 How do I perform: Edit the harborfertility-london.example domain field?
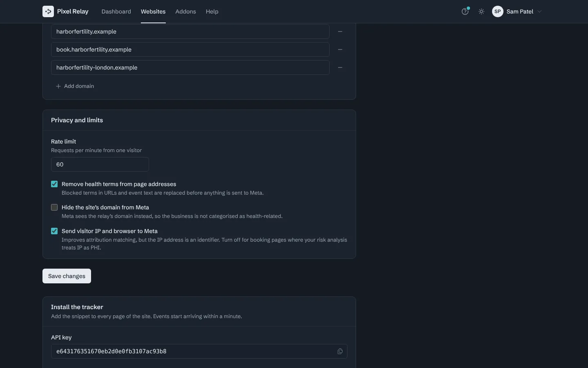tap(190, 67)
